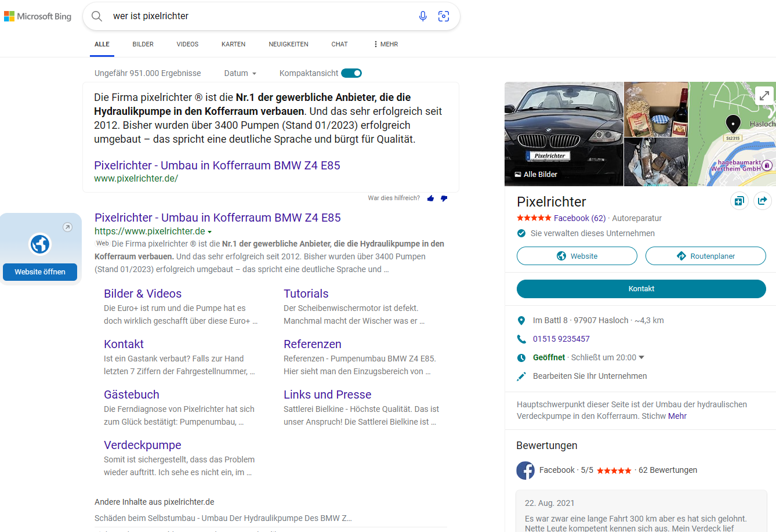This screenshot has height=532, width=776.
Task: Open Schäden beim Selbstumbau link
Action: [223, 518]
